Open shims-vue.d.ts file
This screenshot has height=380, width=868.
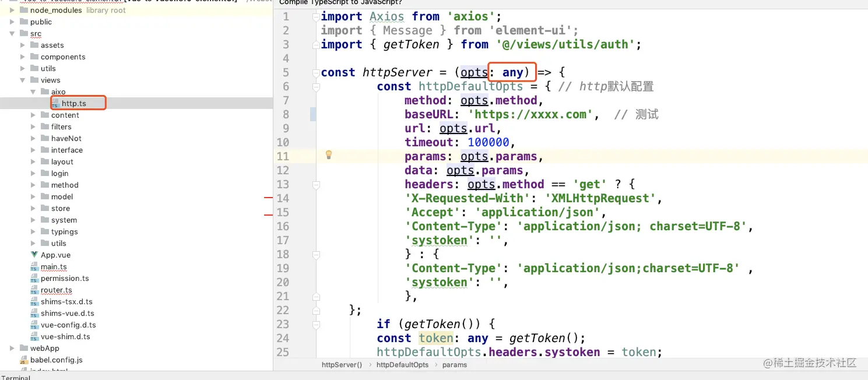(67, 313)
